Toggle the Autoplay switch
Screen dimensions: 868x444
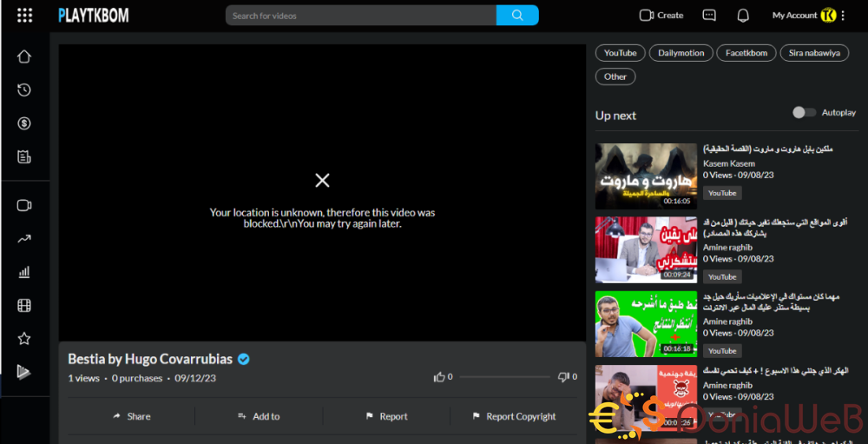tap(804, 113)
